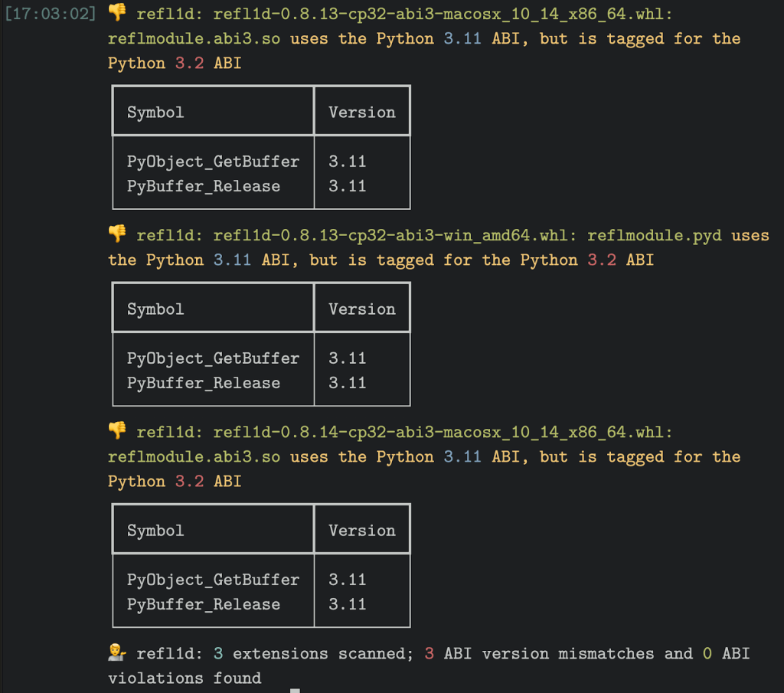Click reflmodule.pyd in the second message
The image size is (784, 693).
[x=654, y=235]
